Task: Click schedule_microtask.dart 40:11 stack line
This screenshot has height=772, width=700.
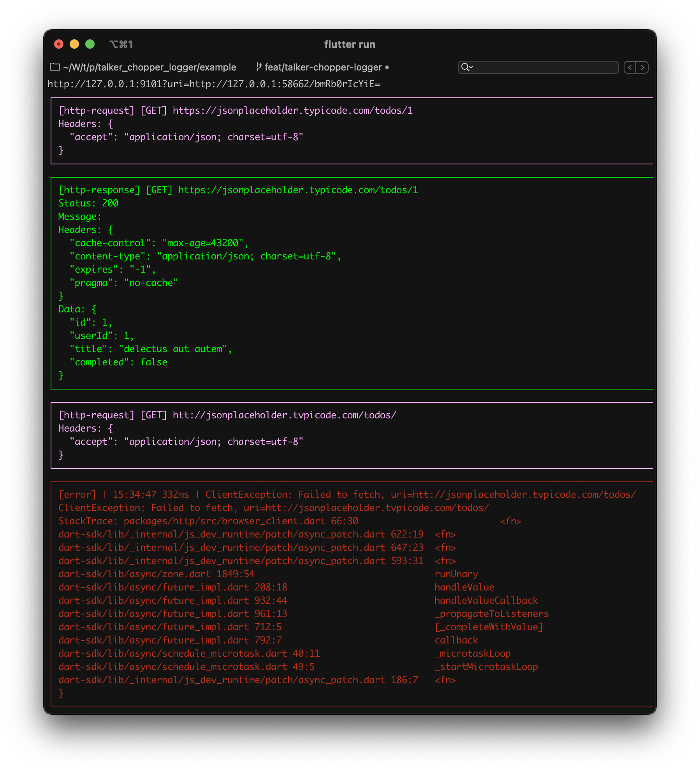Action: click(189, 654)
